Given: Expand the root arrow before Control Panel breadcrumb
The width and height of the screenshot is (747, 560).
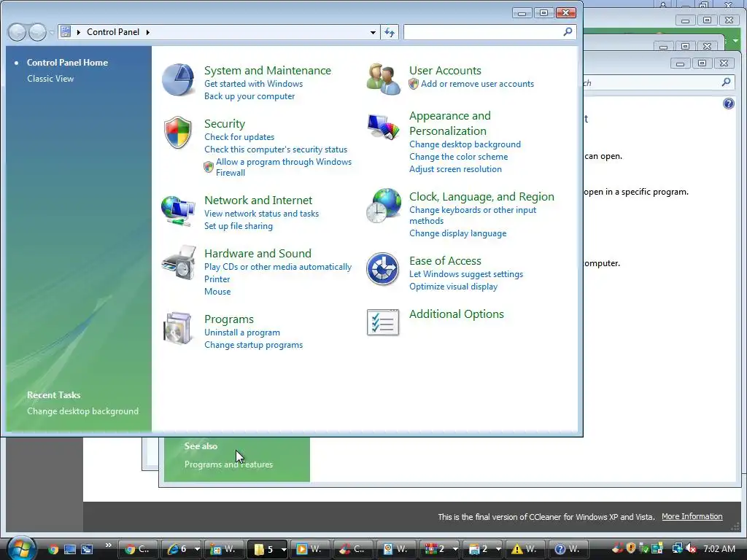Looking at the screenshot, I should click(79, 32).
